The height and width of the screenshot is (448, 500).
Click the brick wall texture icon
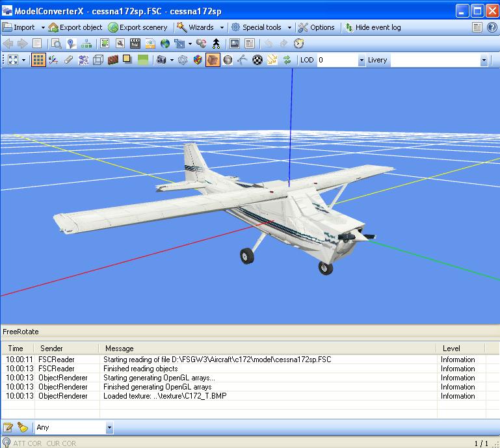pyautogui.click(x=113, y=60)
